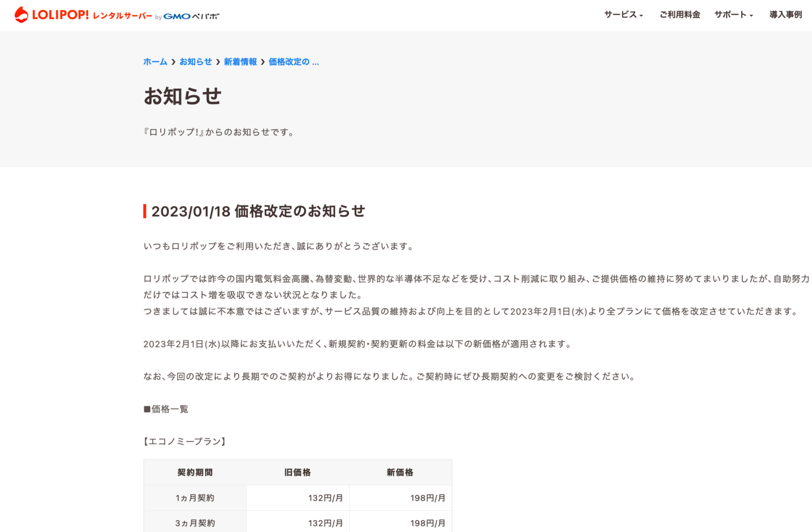Viewport: 812px width, 532px height.
Task: Click the 2023/01/18 価格改定のお知らせ article heading
Action: pos(258,211)
